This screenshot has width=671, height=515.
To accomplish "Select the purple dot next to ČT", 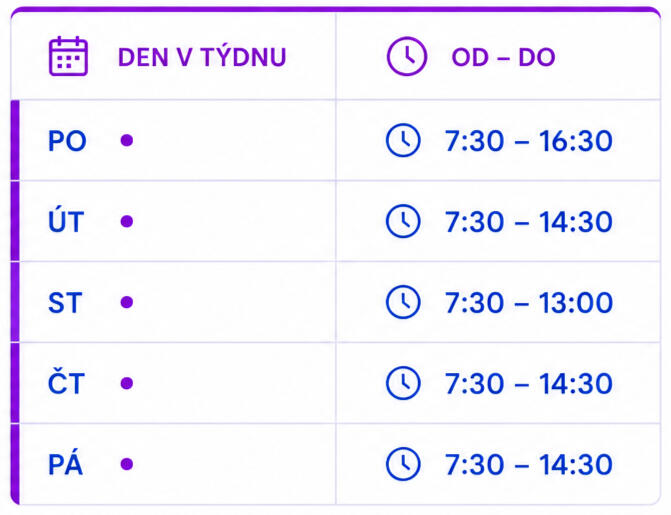I will click(x=127, y=383).
